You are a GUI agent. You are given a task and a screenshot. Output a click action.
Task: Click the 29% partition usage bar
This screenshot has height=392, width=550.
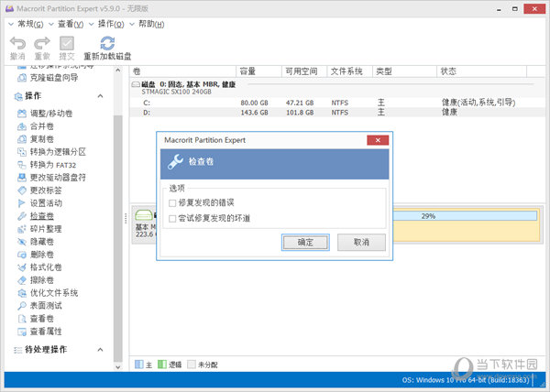click(x=428, y=216)
